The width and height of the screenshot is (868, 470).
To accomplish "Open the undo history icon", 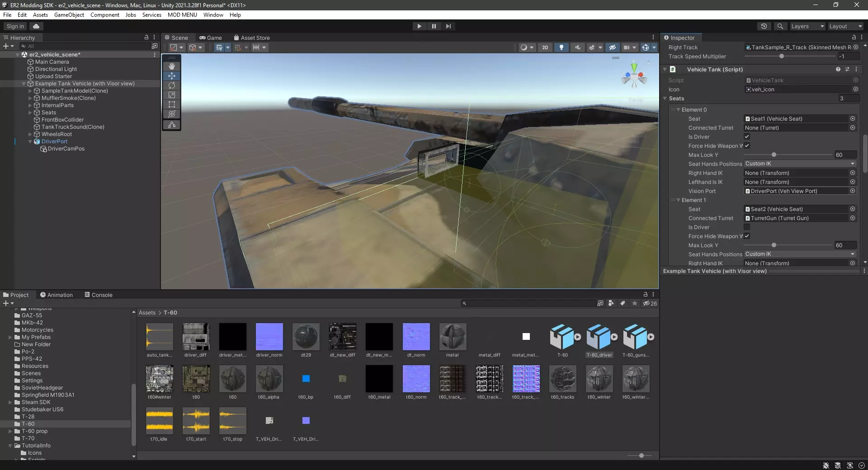I will coord(764,26).
